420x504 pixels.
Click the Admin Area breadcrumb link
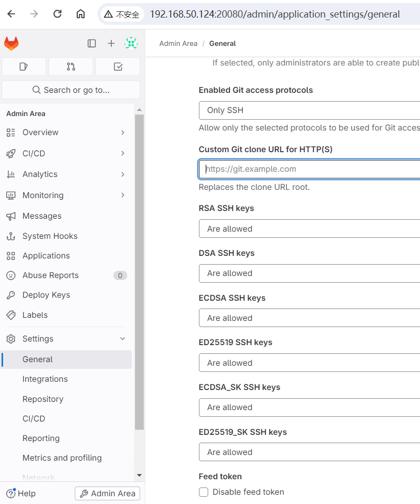coord(178,43)
